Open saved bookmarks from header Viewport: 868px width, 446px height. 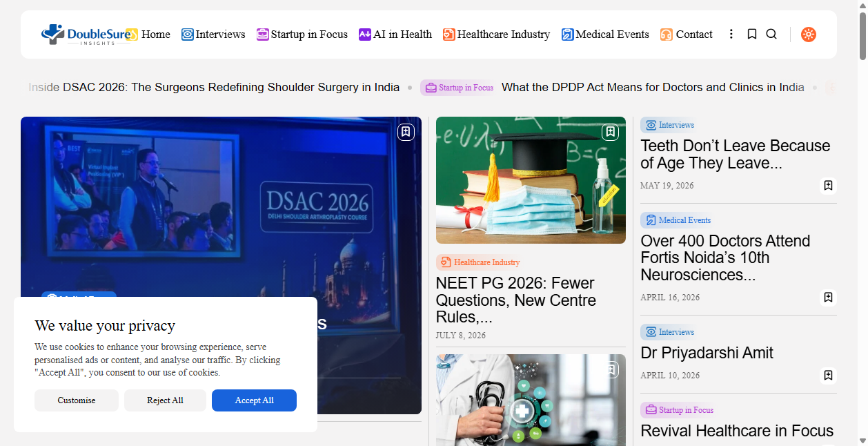pos(752,34)
